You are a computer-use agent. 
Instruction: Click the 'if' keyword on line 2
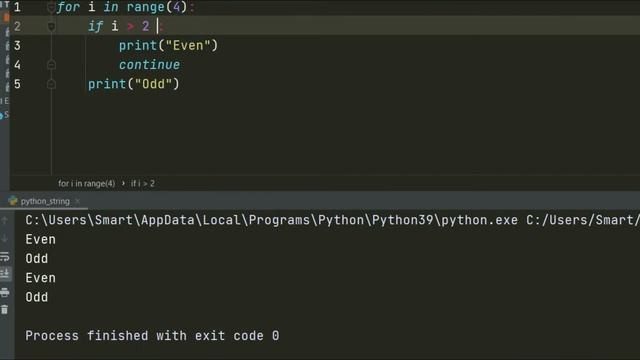pos(96,27)
